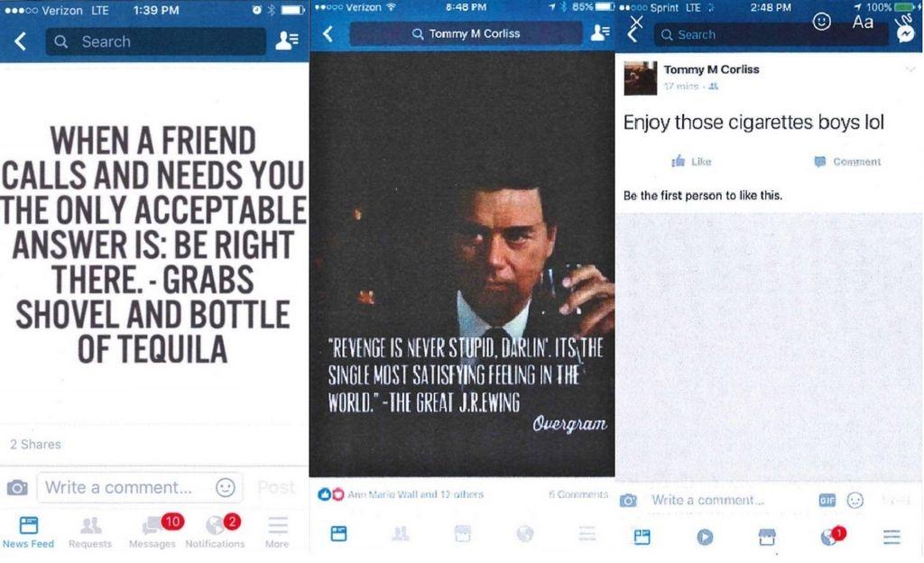The width and height of the screenshot is (924, 563).
Task: Open the video play icon in bottom bar
Action: tap(705, 537)
